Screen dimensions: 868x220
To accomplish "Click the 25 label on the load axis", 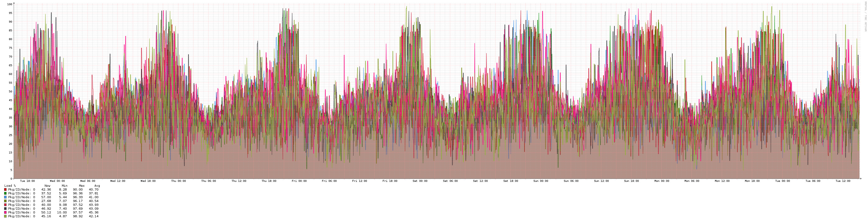I will click(10, 135).
